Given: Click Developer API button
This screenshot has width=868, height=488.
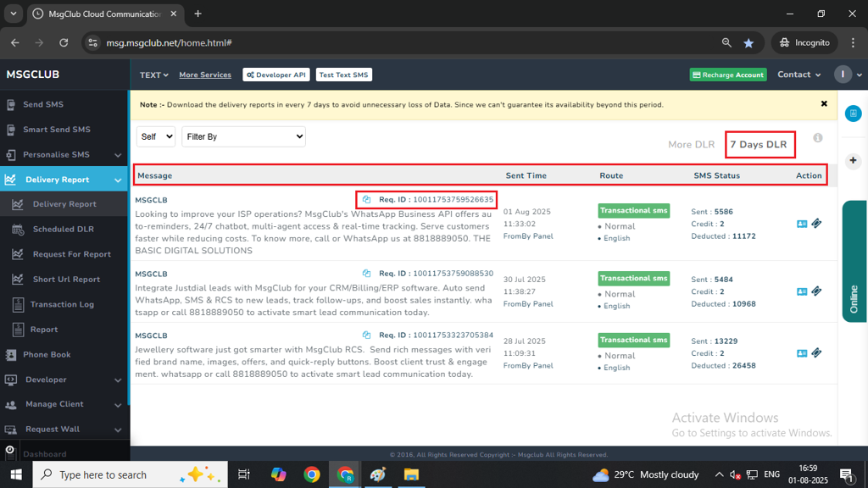Looking at the screenshot, I should [x=276, y=75].
